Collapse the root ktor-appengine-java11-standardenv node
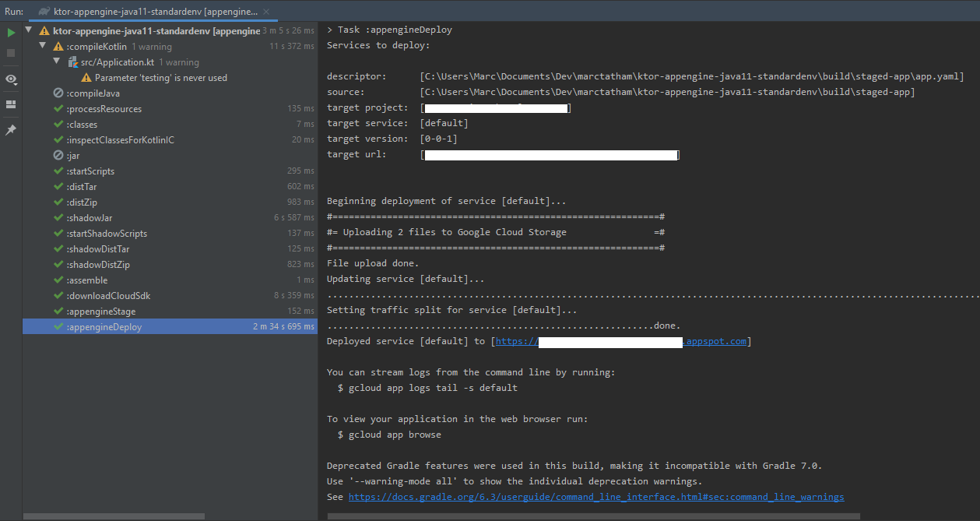980x521 pixels. tap(29, 31)
